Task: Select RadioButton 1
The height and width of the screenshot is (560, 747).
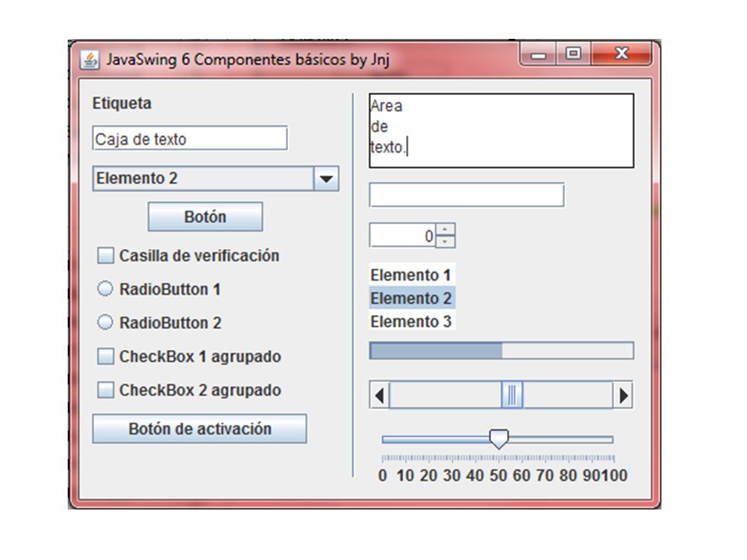Action: click(x=105, y=289)
